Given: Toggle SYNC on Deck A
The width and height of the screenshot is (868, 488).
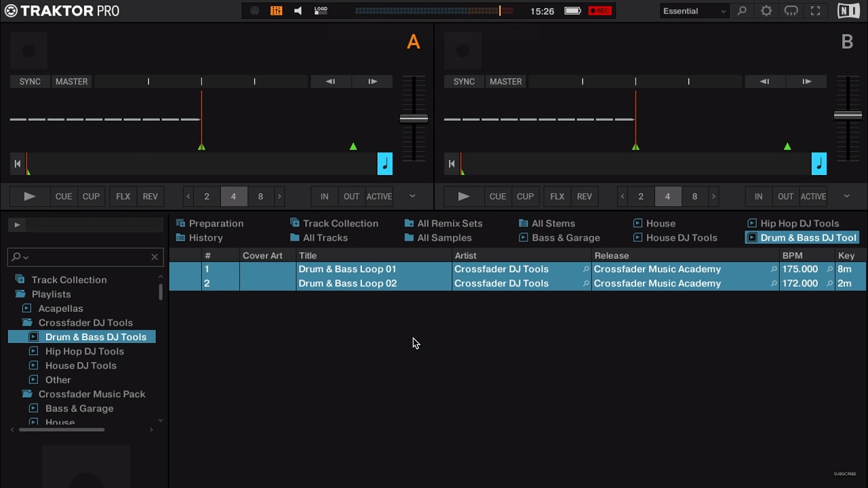Looking at the screenshot, I should (x=30, y=81).
